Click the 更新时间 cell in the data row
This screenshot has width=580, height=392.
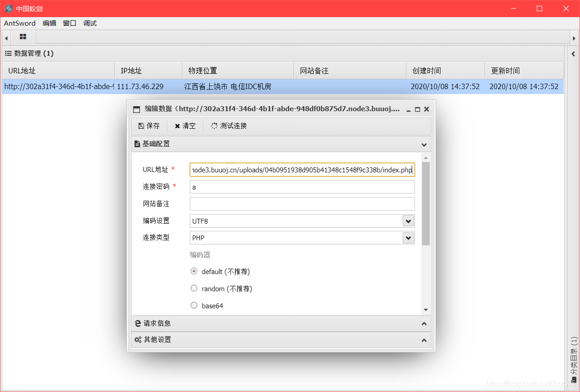point(524,86)
